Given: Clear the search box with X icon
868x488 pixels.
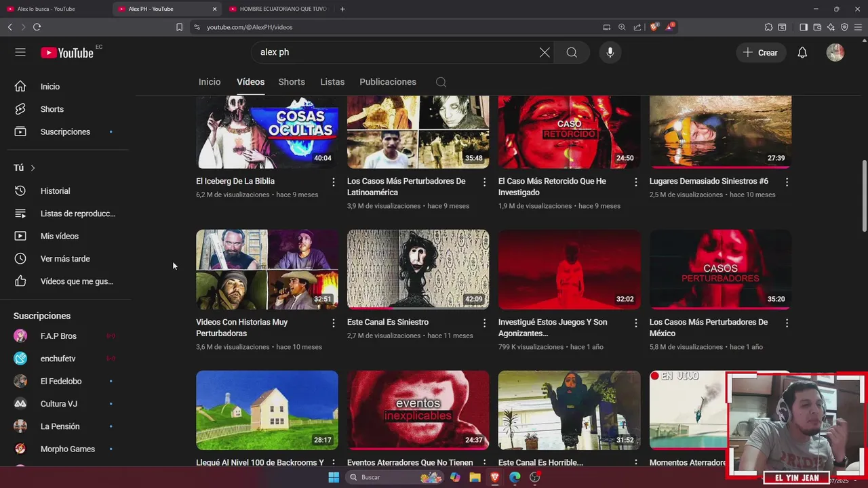Looking at the screenshot, I should pyautogui.click(x=545, y=52).
